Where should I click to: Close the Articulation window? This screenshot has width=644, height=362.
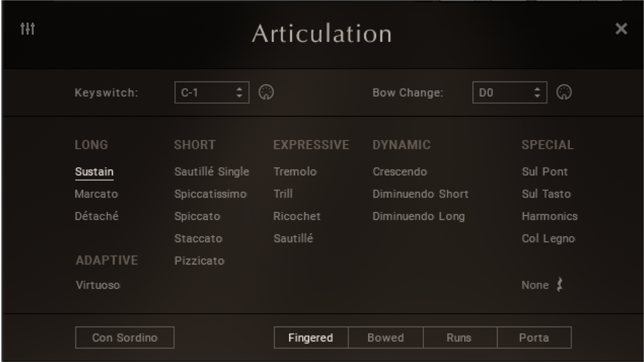(622, 29)
